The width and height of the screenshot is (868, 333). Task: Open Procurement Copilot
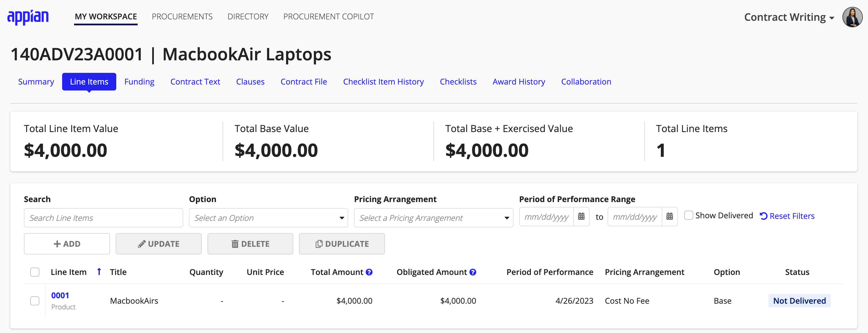click(x=329, y=17)
